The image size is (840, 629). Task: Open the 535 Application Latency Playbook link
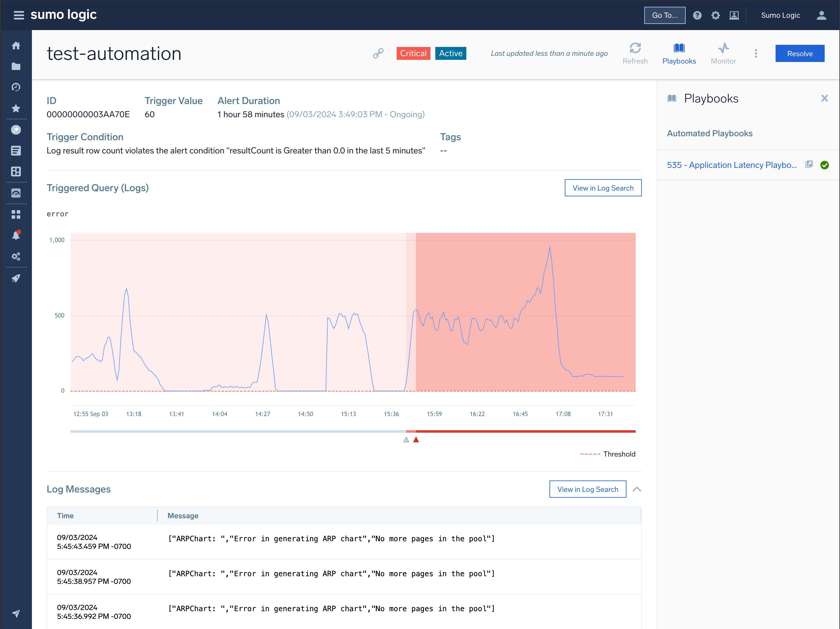732,165
